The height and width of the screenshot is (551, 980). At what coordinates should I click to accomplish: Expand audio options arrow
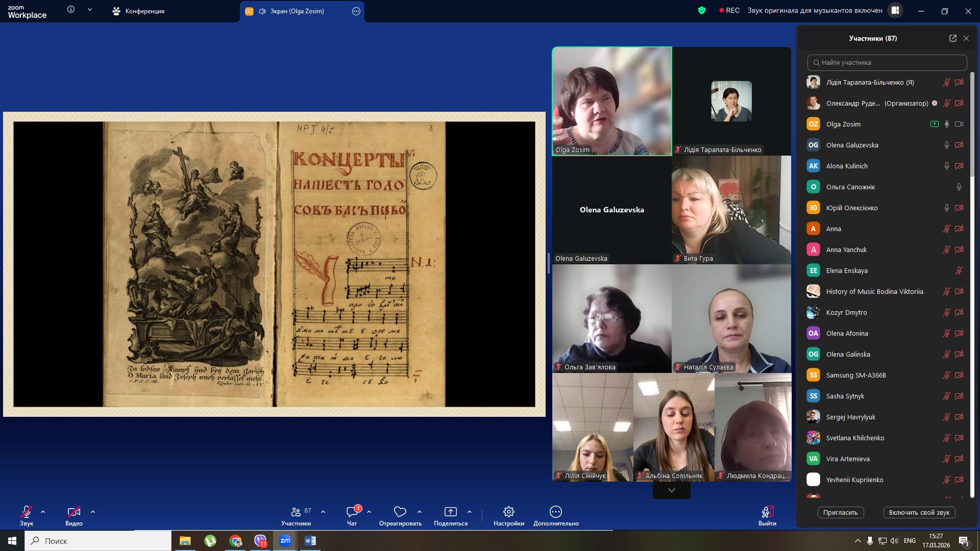click(43, 512)
